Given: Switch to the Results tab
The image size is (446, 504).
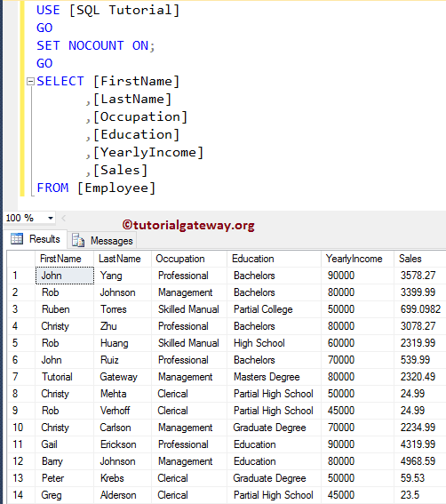Looking at the screenshot, I should [36, 239].
